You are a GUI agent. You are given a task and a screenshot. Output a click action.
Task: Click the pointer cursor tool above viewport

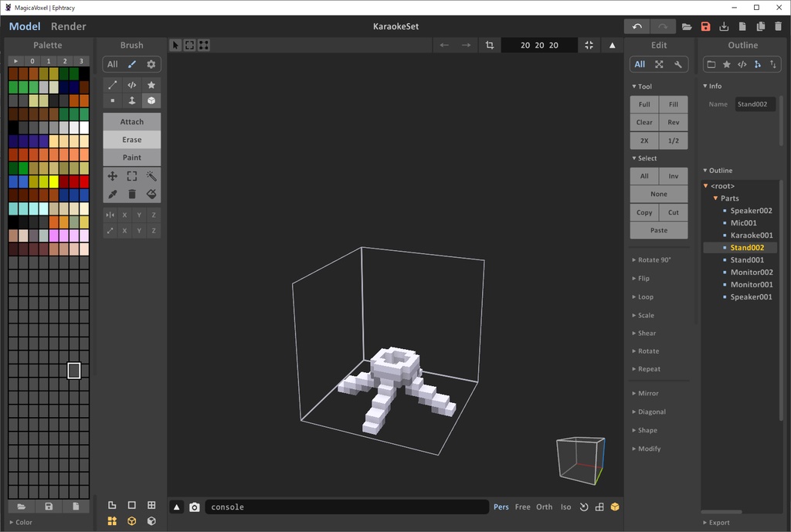(175, 45)
